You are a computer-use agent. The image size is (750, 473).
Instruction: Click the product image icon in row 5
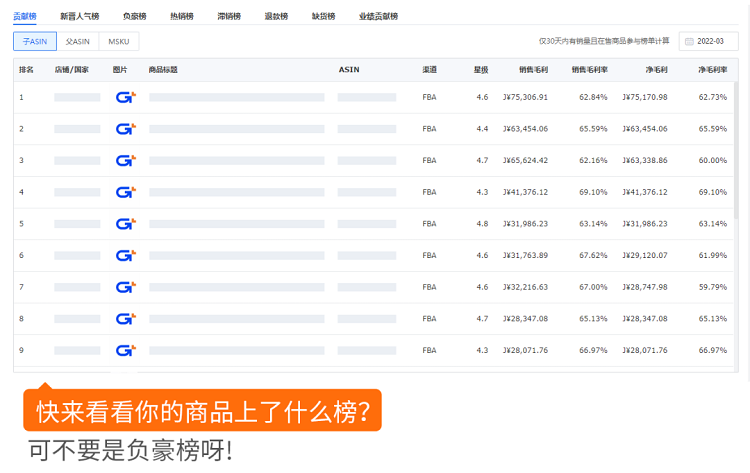(125, 224)
